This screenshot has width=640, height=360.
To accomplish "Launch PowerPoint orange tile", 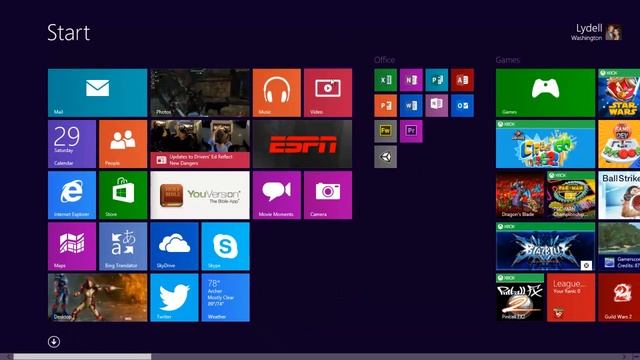I will pyautogui.click(x=385, y=106).
